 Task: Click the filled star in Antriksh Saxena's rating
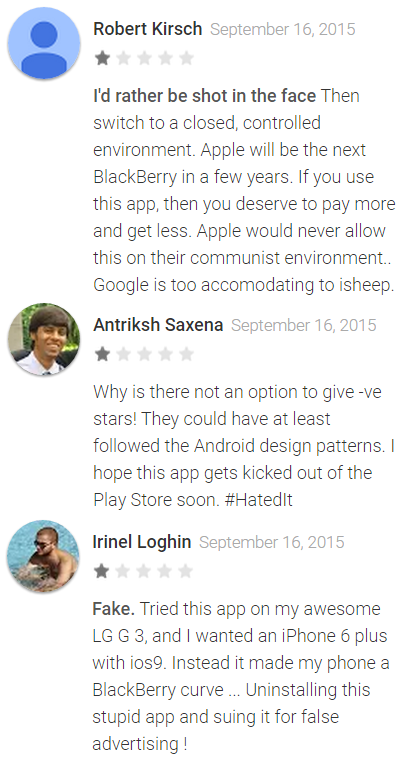(x=102, y=354)
